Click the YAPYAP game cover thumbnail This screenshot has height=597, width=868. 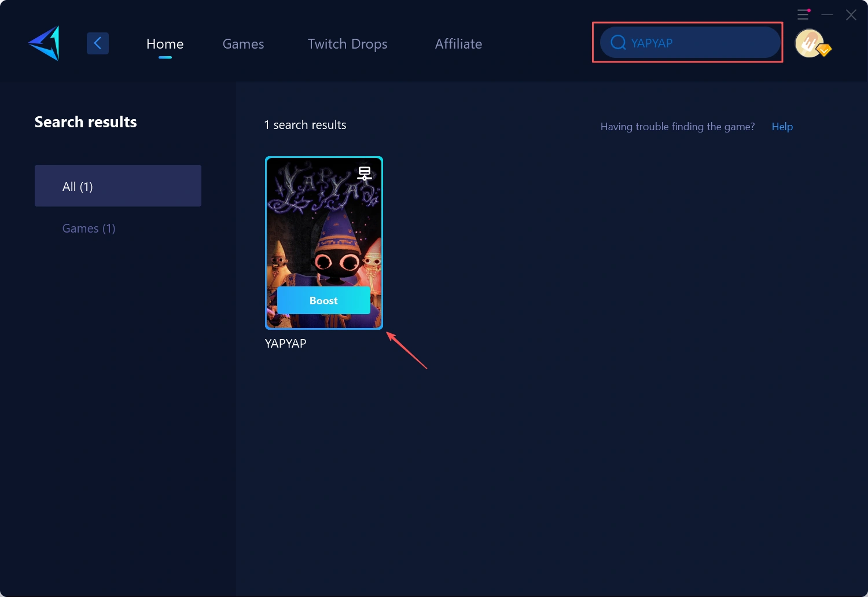323,231
